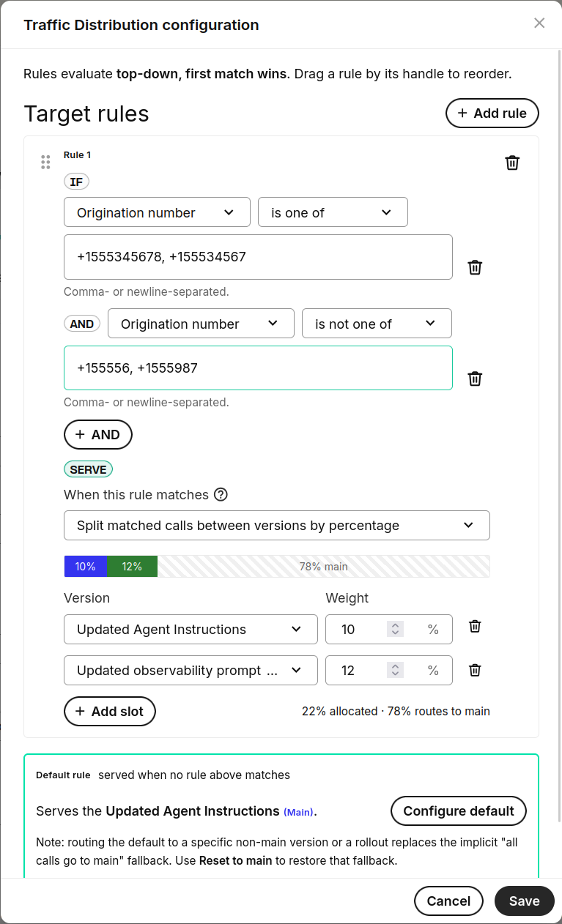Image resolution: width=562 pixels, height=924 pixels.
Task: Delete the 'is one of' condition
Action: pos(475,267)
